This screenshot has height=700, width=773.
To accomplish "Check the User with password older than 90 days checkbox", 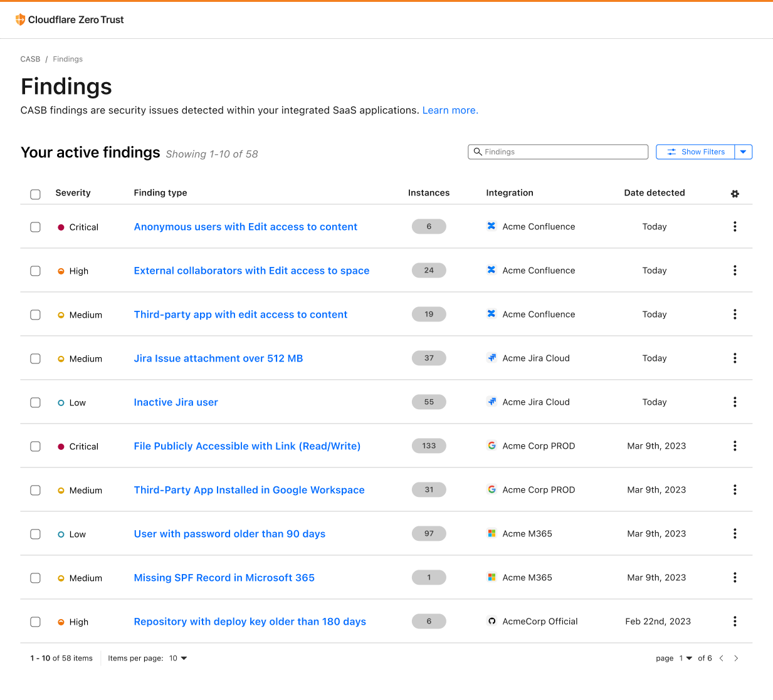I will click(36, 534).
